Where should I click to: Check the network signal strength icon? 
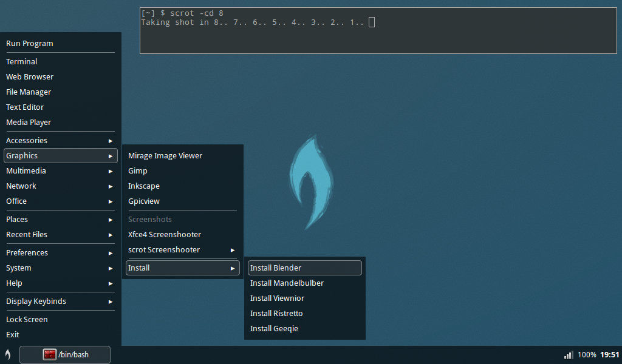point(569,355)
